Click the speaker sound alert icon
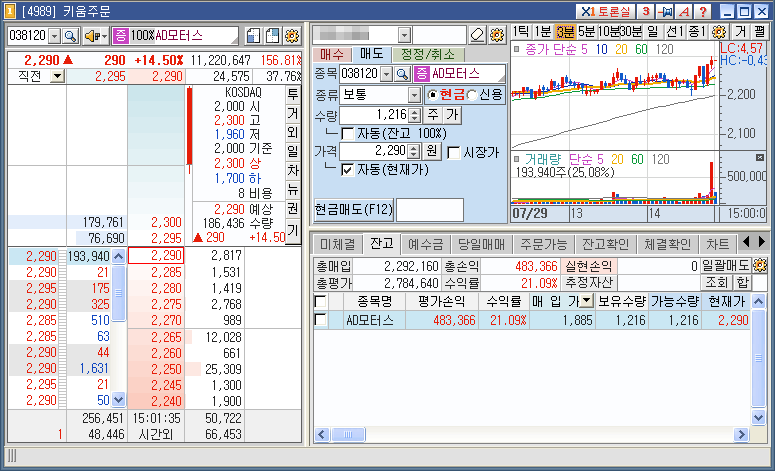 click(x=94, y=36)
